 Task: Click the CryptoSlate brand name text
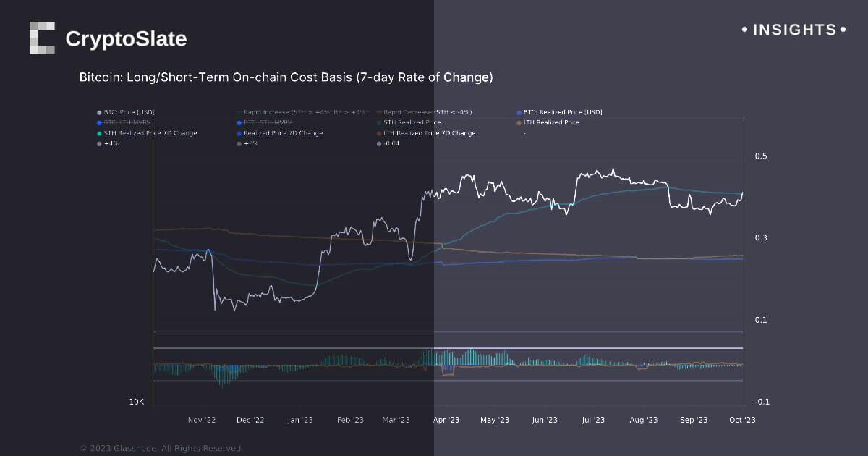pyautogui.click(x=126, y=39)
